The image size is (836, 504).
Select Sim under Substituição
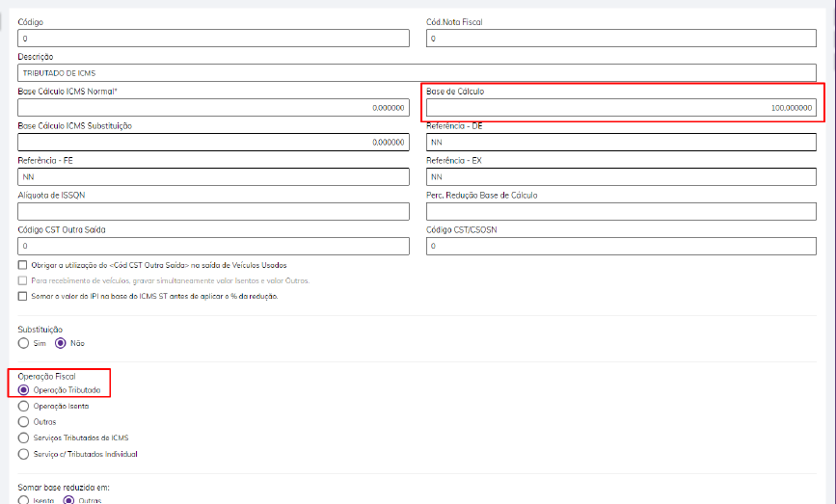click(24, 343)
